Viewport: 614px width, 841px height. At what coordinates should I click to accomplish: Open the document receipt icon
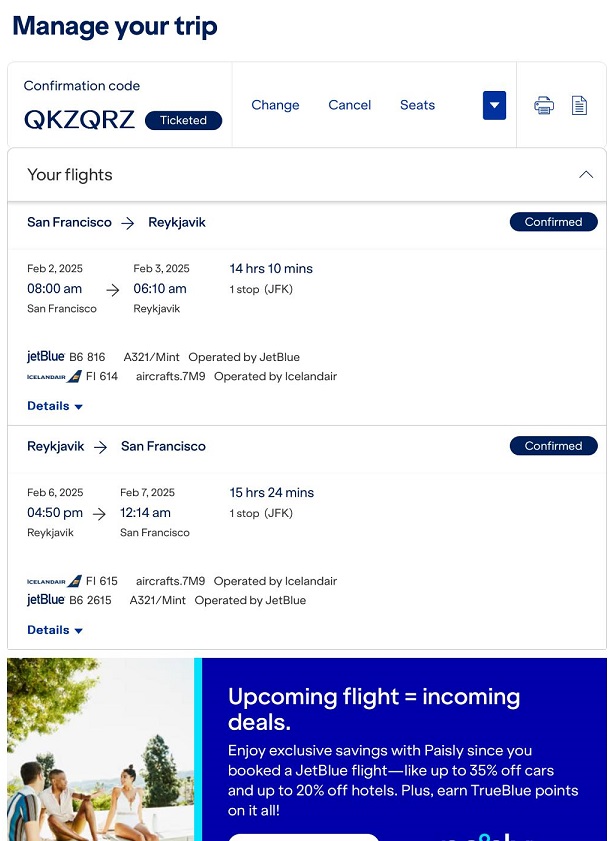579,105
